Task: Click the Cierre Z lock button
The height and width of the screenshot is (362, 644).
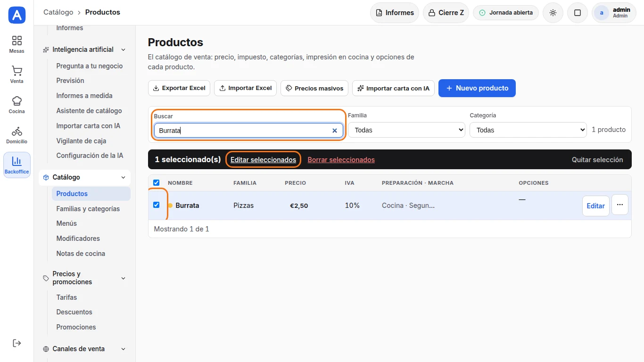Action: (446, 13)
